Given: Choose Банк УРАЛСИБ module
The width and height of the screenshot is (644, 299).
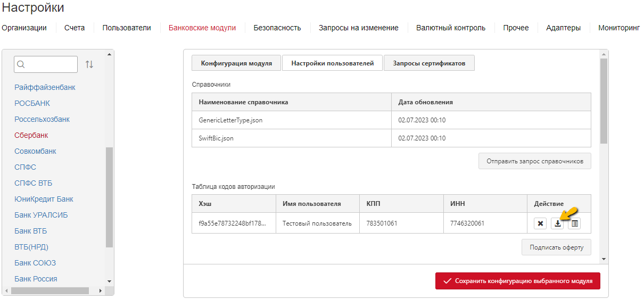Looking at the screenshot, I should pos(41,215).
